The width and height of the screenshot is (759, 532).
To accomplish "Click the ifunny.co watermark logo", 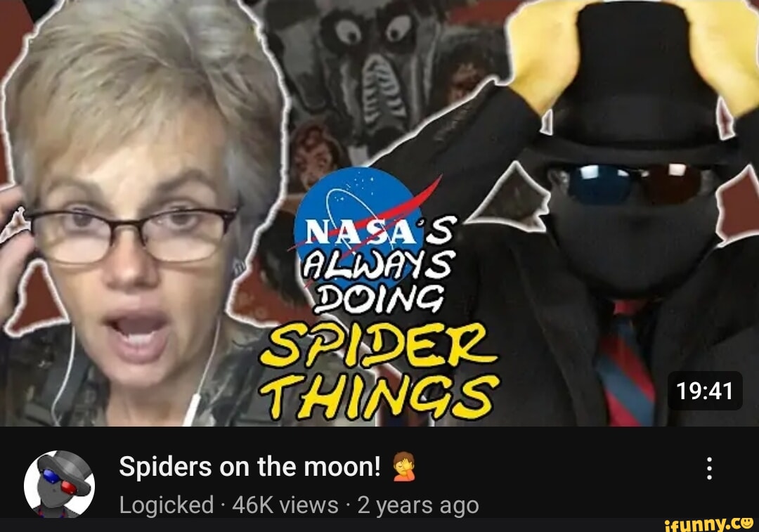I will coord(708,524).
